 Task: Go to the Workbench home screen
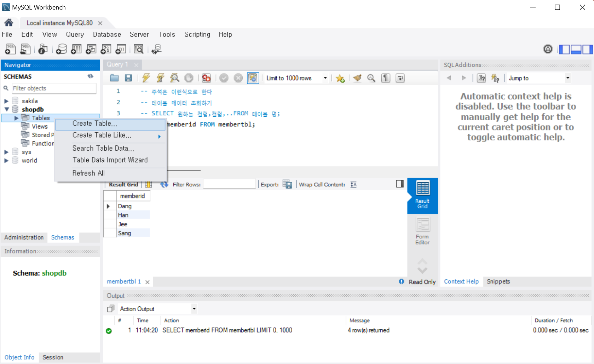pyautogui.click(x=9, y=23)
